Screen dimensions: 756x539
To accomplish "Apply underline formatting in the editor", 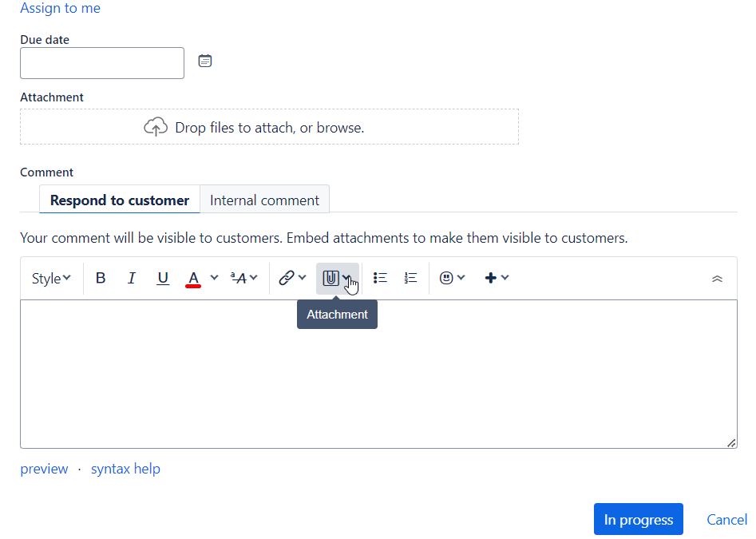I will coord(163,278).
